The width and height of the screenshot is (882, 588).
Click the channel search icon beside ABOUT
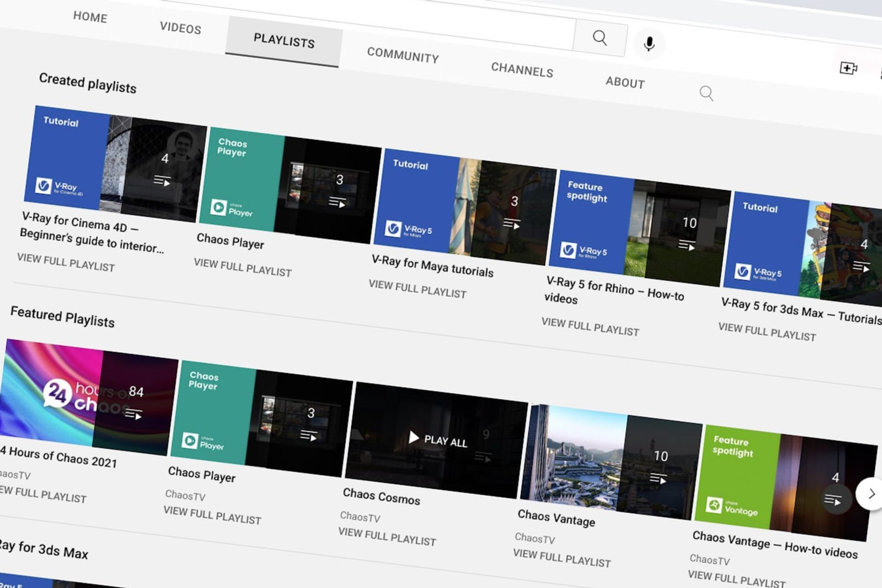[x=706, y=93]
